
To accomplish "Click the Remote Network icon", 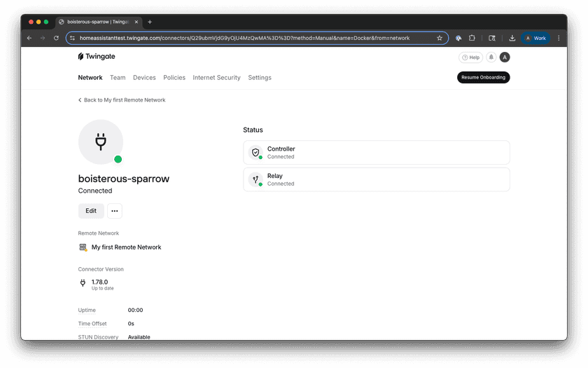I will point(83,247).
